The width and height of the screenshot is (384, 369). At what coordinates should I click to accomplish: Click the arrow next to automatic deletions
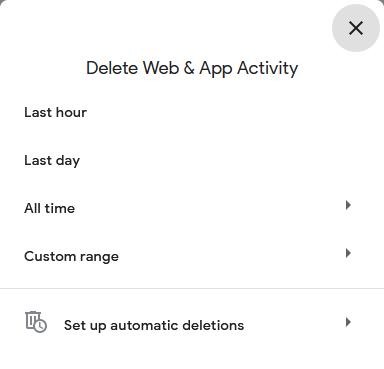click(348, 322)
